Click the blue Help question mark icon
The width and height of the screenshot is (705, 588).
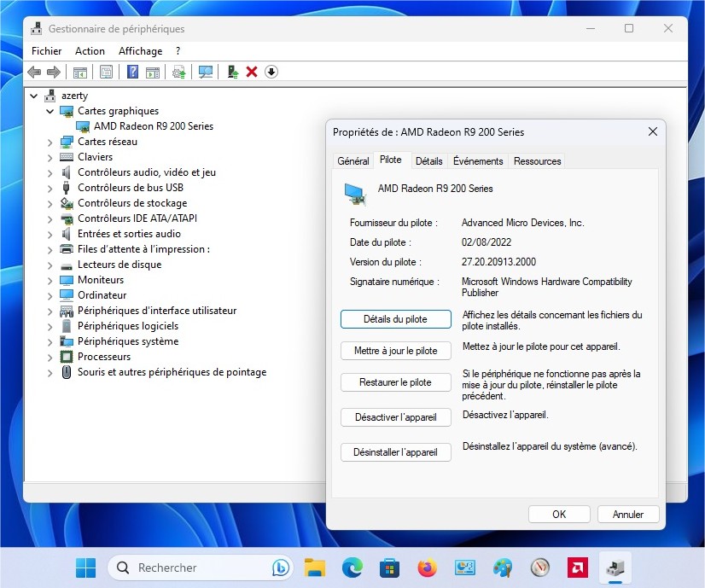(132, 72)
